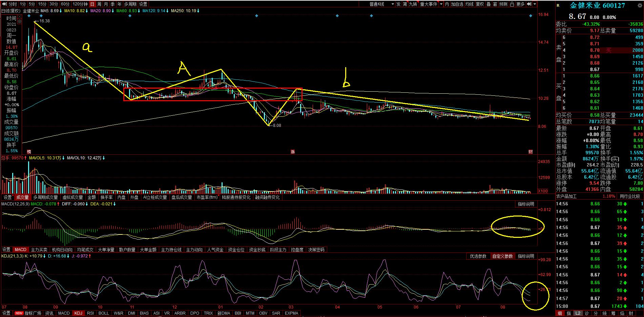Switch to the 月 monthly period
The width and height of the screenshot is (644, 317).
pyautogui.click(x=106, y=4)
